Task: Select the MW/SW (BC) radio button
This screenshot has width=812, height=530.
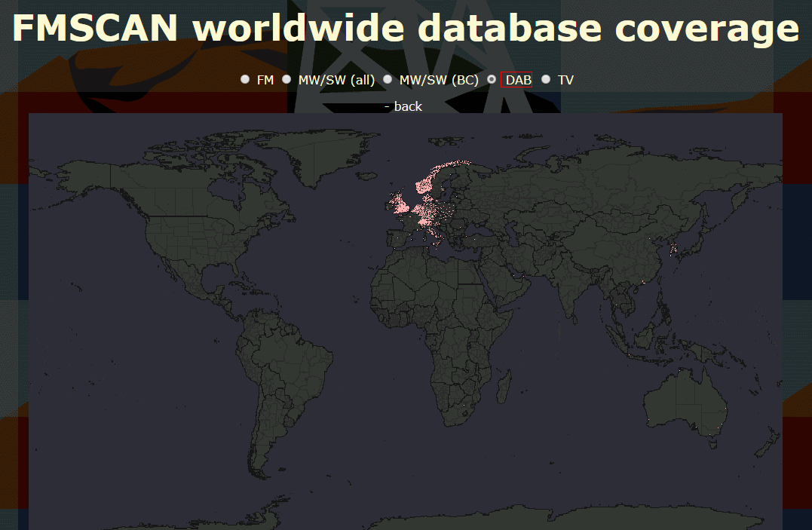Action: 388,79
